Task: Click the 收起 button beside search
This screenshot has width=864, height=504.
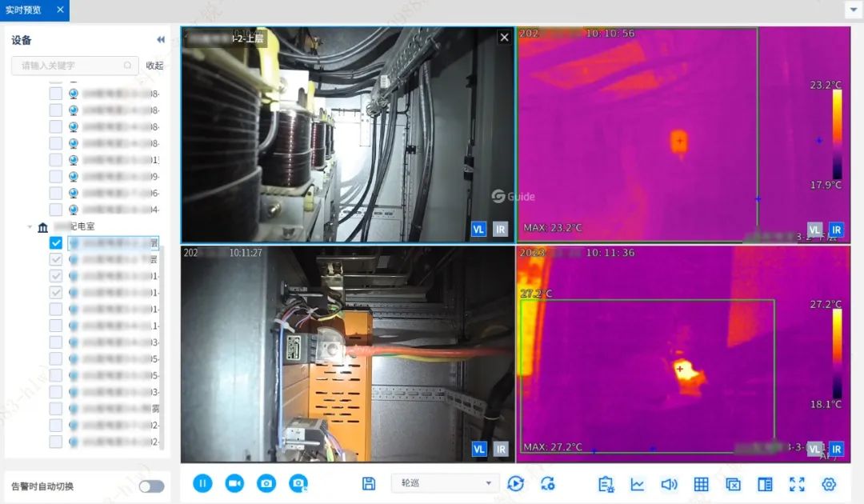Action: tap(154, 66)
